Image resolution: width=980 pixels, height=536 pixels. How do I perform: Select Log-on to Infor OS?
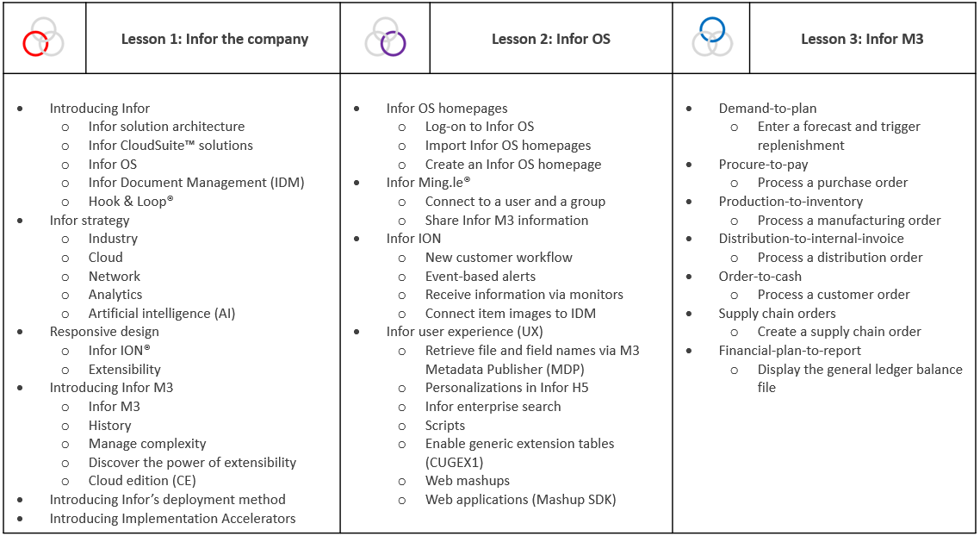click(x=480, y=127)
